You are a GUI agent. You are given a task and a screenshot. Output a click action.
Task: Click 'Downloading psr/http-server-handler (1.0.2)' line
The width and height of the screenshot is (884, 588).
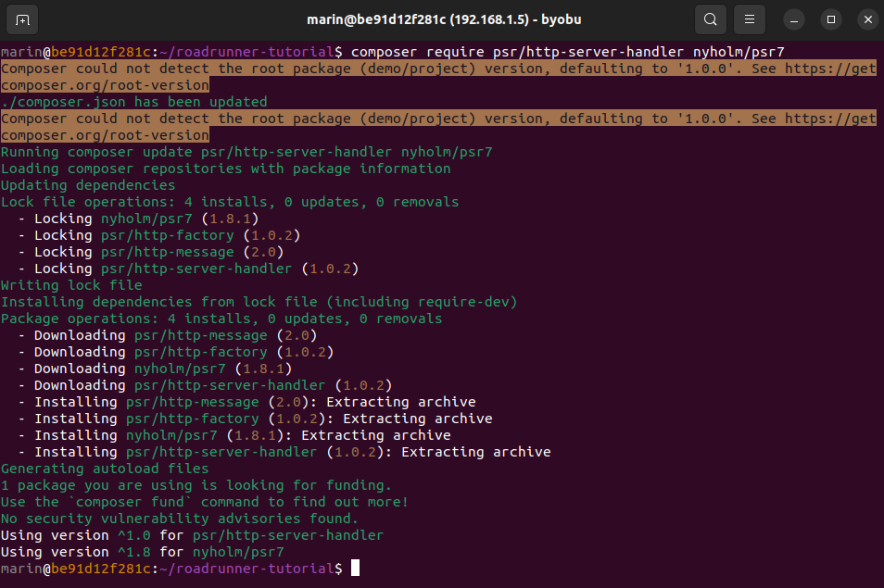tap(205, 385)
